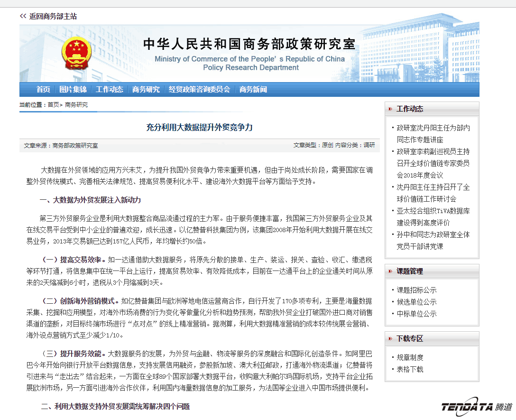Open 规章制度 under 下载专区

pos(410,357)
